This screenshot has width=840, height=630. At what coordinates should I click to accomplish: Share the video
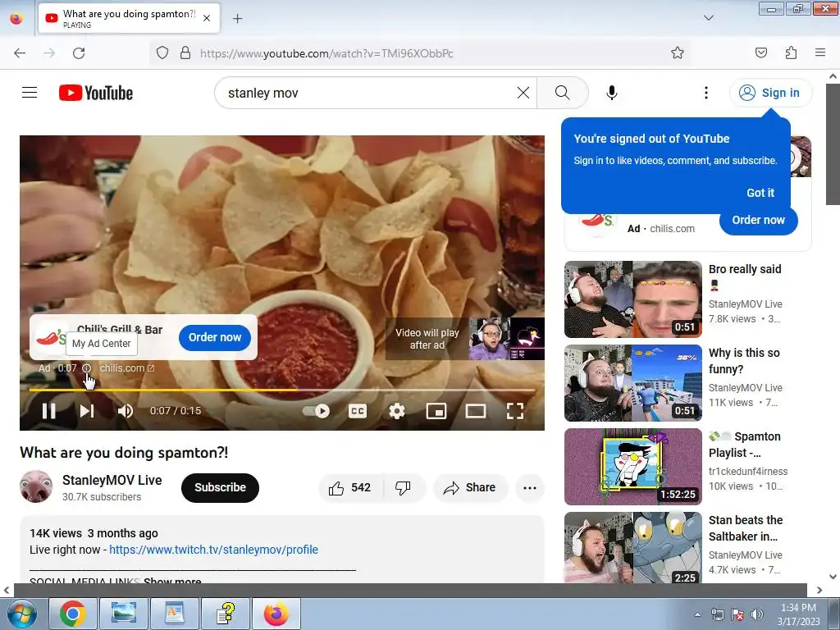pos(470,488)
